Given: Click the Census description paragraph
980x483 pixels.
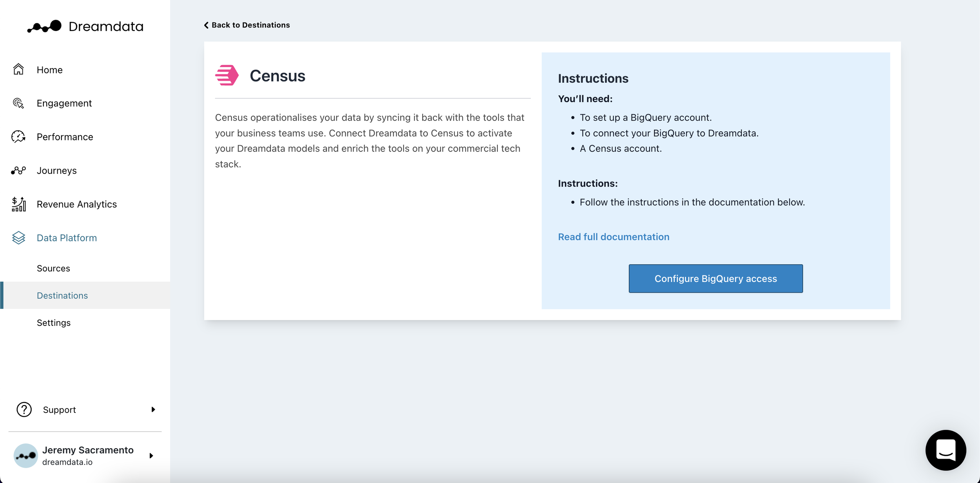Looking at the screenshot, I should click(x=370, y=141).
